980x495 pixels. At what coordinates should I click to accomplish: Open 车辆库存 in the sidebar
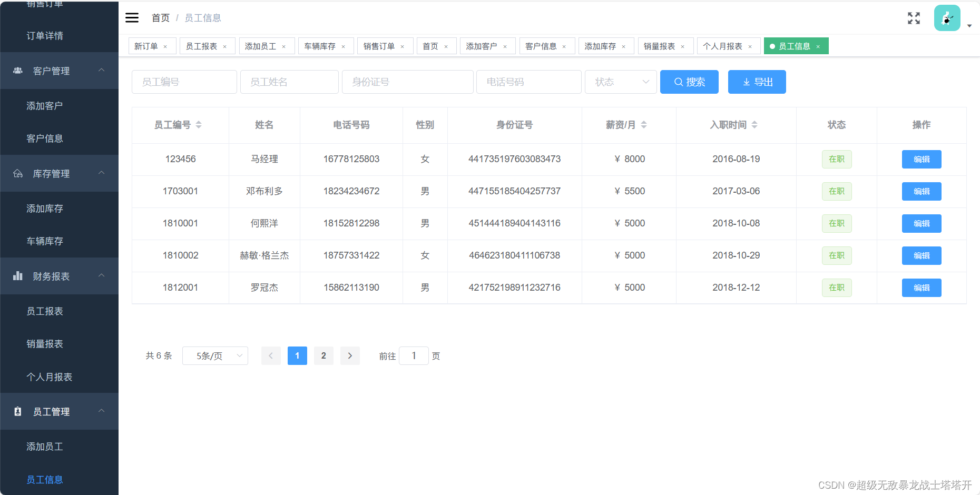coord(45,241)
